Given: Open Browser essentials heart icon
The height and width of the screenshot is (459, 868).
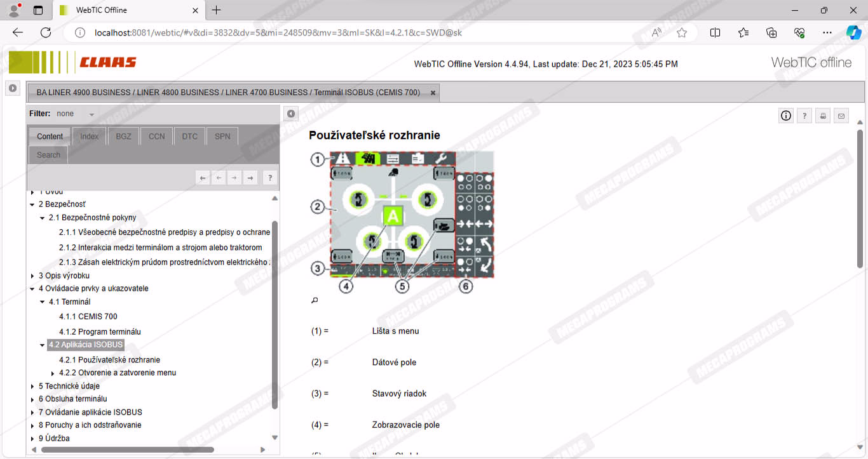Looking at the screenshot, I should click(799, 32).
